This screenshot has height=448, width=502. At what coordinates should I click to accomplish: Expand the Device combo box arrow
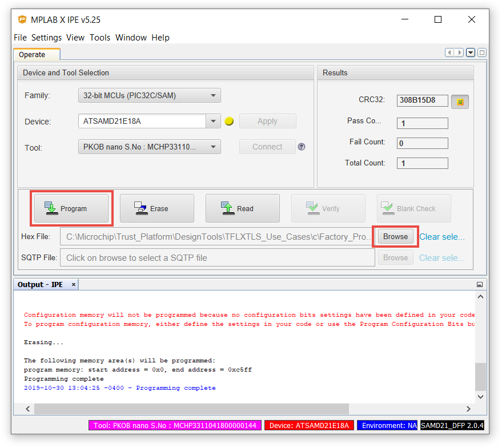(x=213, y=122)
